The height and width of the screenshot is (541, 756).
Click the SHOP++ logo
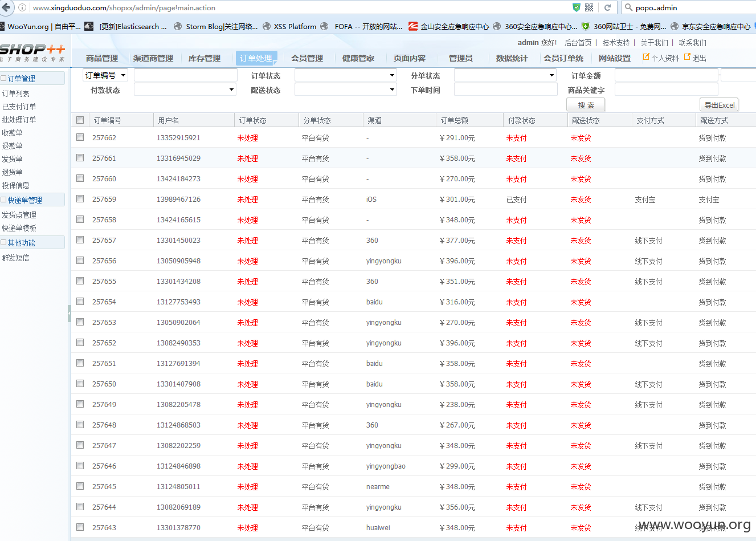coord(32,52)
